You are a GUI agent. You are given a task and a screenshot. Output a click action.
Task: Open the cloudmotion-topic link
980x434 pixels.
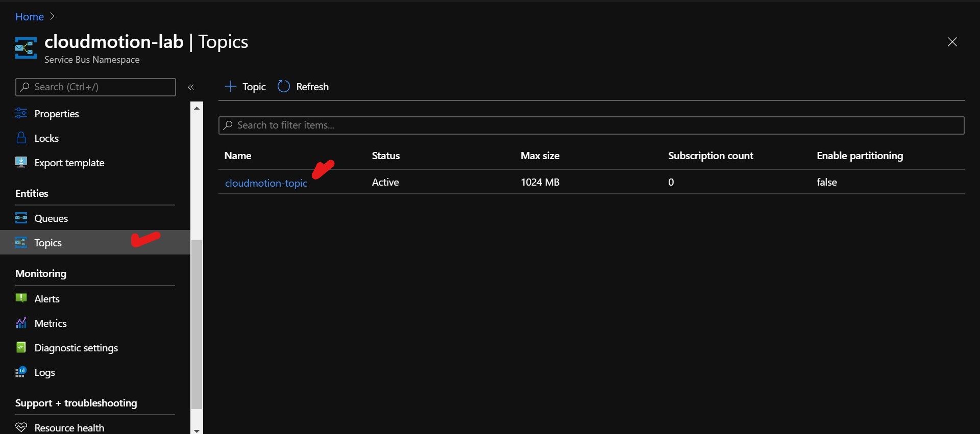[266, 183]
